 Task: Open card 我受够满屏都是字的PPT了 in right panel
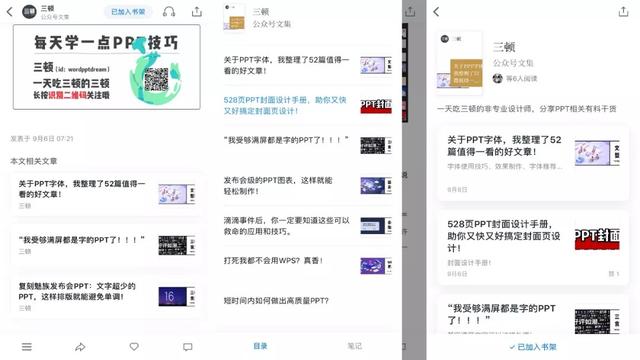[x=533, y=315]
